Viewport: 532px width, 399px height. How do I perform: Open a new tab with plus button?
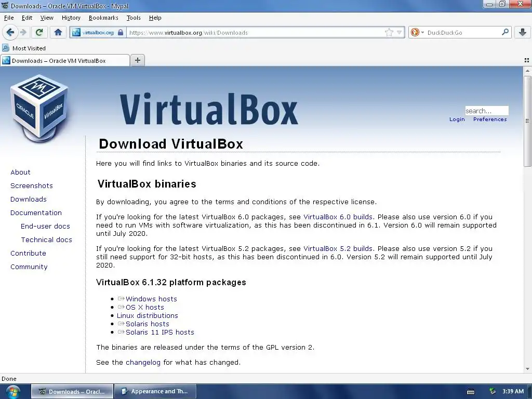coord(137,60)
